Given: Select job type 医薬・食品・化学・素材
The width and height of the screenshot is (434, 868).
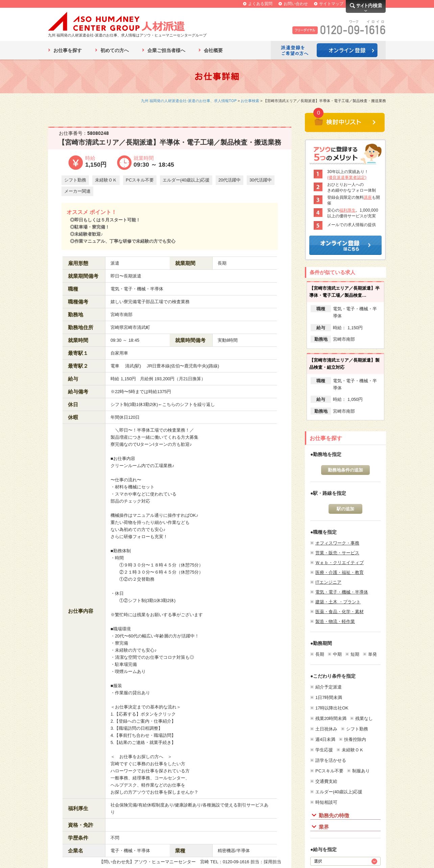Looking at the screenshot, I should (x=339, y=612).
